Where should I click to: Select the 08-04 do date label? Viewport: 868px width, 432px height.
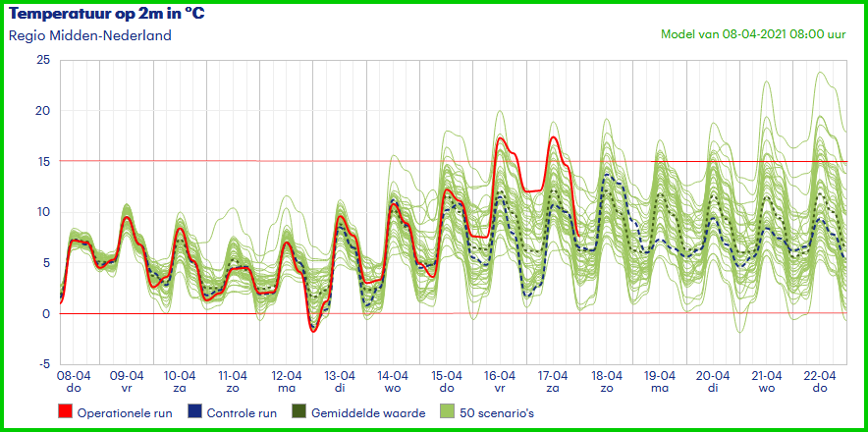click(x=74, y=382)
